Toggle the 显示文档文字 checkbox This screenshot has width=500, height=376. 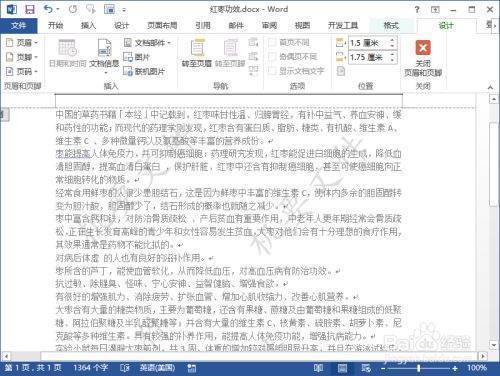click(x=272, y=70)
